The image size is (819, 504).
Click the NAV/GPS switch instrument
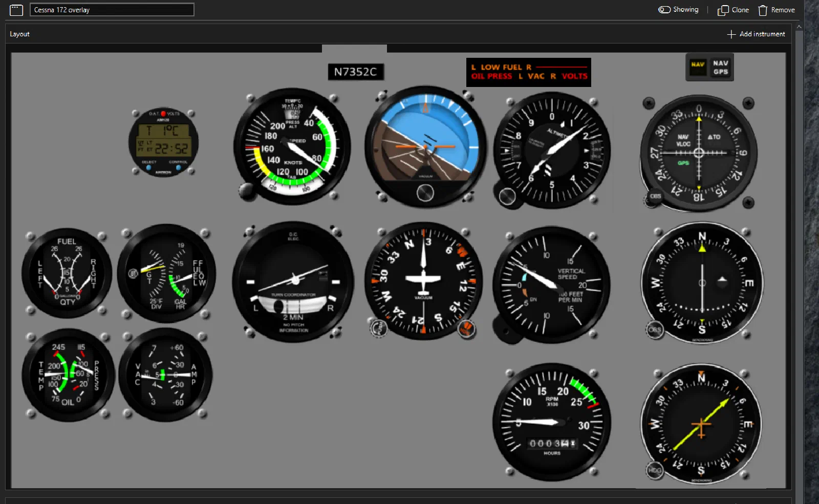709,67
